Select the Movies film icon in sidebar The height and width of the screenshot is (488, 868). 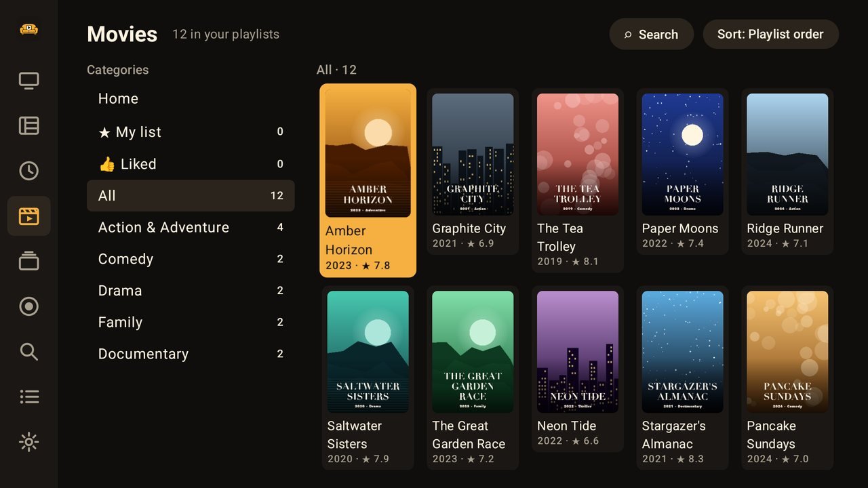pos(28,216)
